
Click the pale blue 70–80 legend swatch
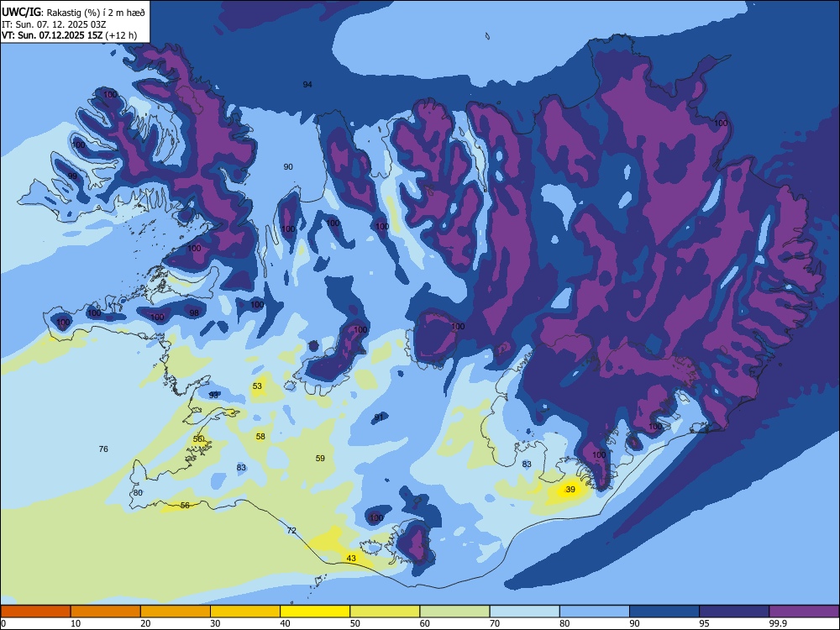pyautogui.click(x=524, y=612)
